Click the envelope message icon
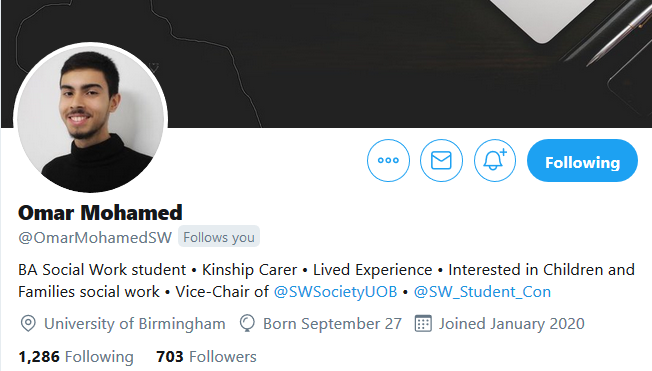The height and width of the screenshot is (371, 652). (x=441, y=161)
